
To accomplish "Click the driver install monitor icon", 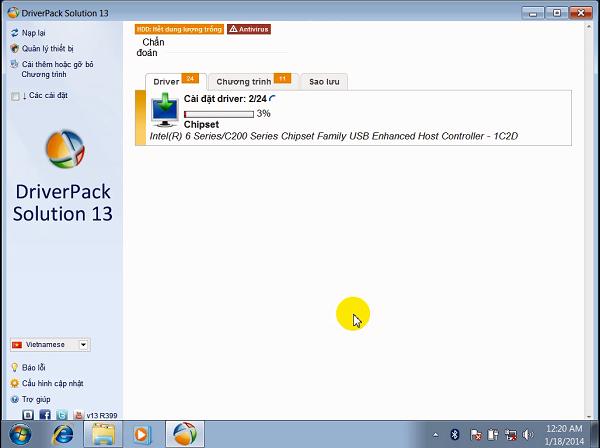I will [165, 110].
